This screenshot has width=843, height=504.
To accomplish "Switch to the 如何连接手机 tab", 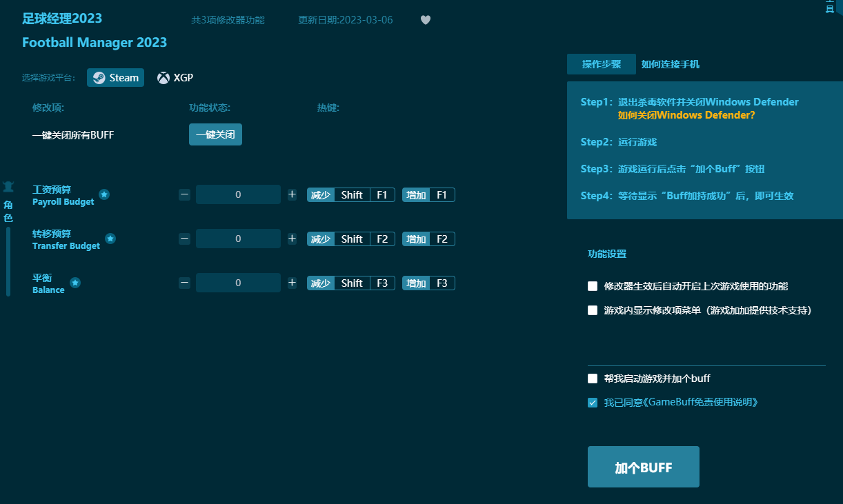I will coord(671,64).
